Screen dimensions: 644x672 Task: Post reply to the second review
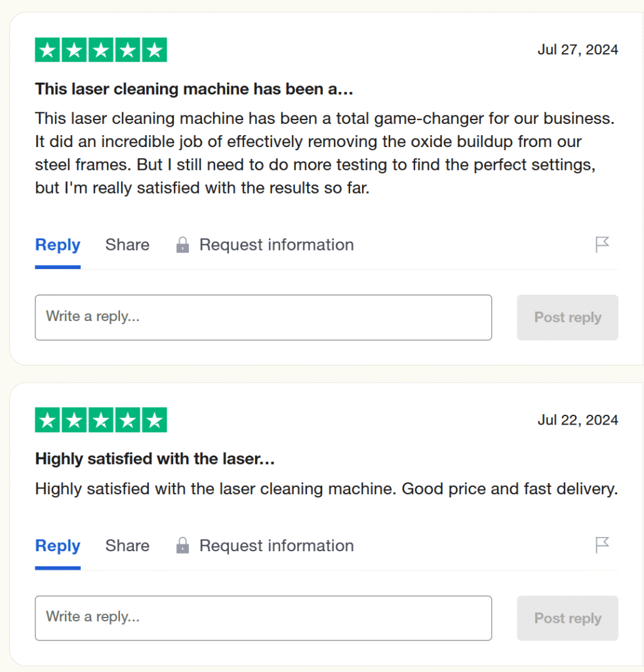(x=567, y=618)
